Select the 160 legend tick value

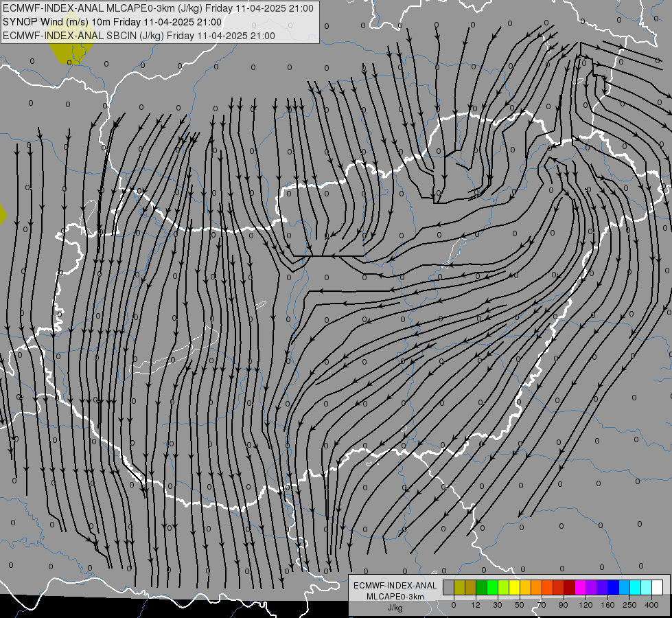(607, 605)
